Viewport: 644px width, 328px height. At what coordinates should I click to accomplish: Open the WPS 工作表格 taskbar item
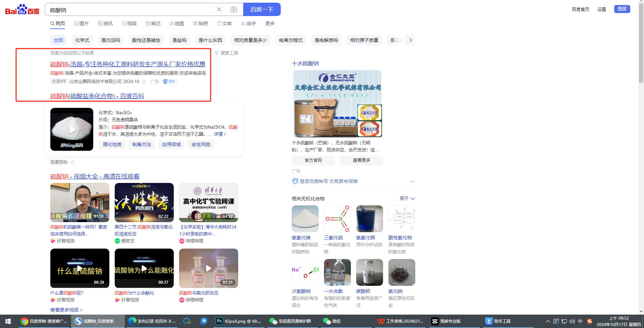(400, 321)
